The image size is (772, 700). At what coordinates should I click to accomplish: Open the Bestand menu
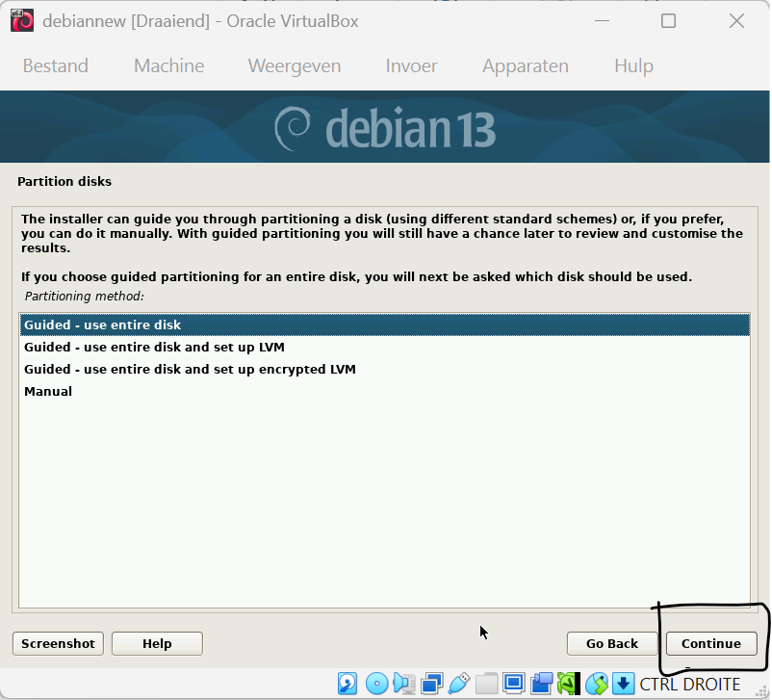tap(56, 65)
